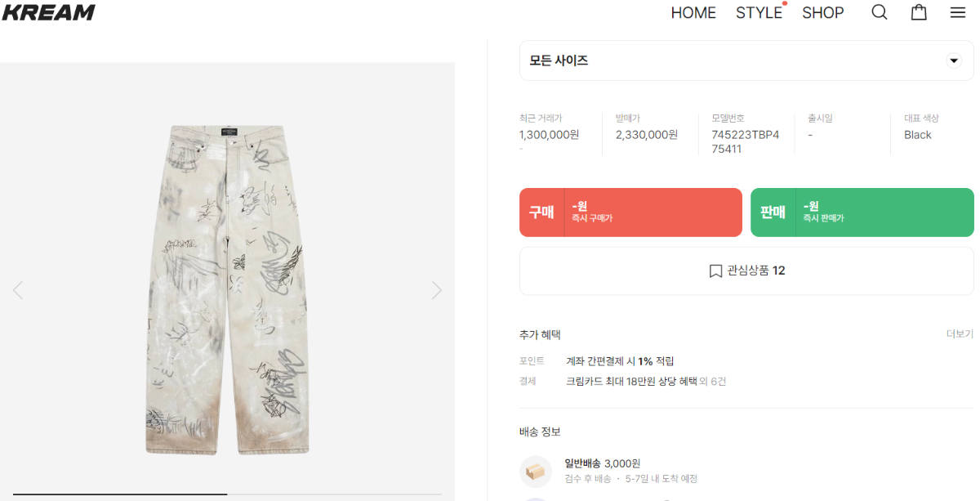Open the STYLE menu item
This screenshot has width=980, height=501.
(x=759, y=12)
